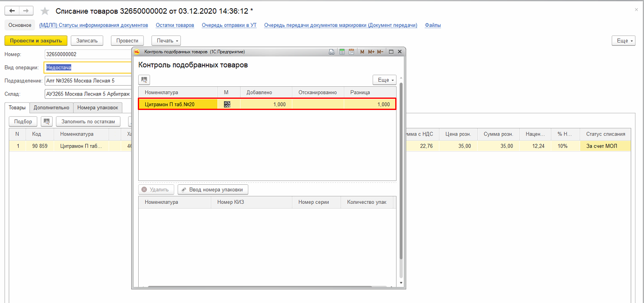Click the print icon in the dialog title bar
The height and width of the screenshot is (303, 644).
click(332, 52)
